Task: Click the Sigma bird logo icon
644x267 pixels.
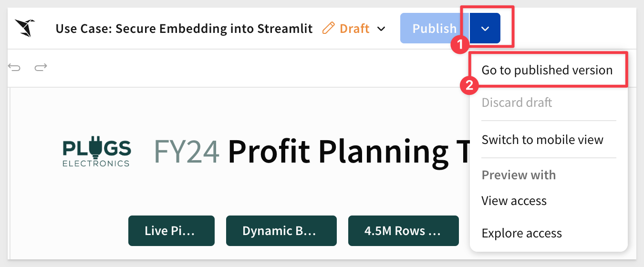Action: (24, 28)
